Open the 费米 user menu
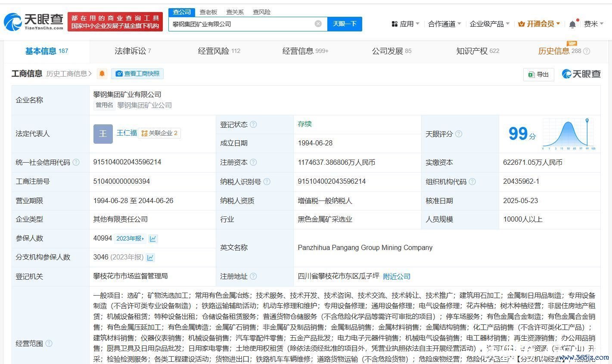The height and width of the screenshot is (364, 612). click(x=594, y=24)
